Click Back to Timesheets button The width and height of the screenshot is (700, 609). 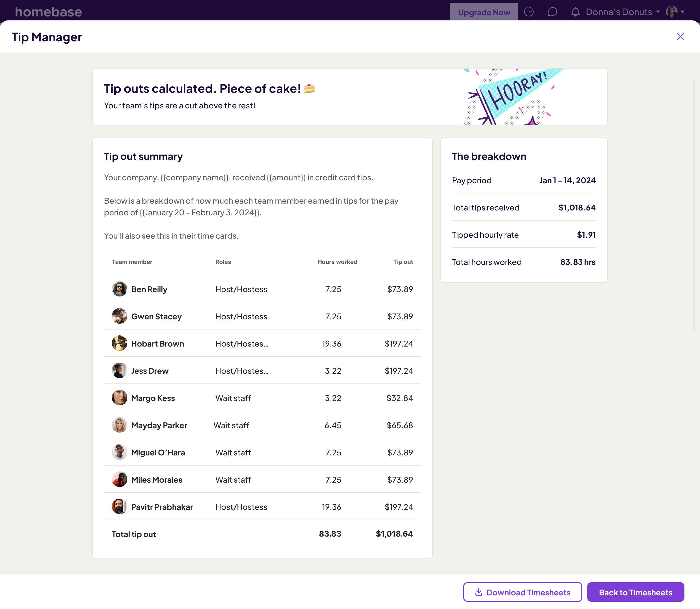point(635,592)
